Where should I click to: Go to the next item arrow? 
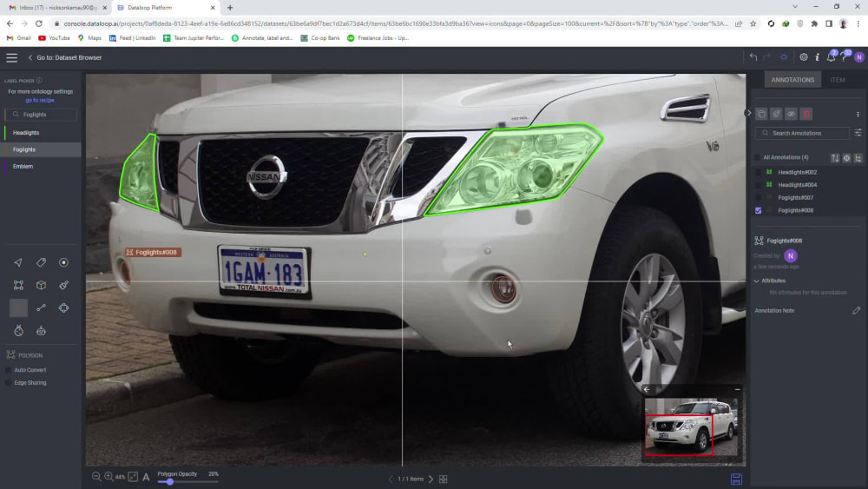pyautogui.click(x=431, y=479)
